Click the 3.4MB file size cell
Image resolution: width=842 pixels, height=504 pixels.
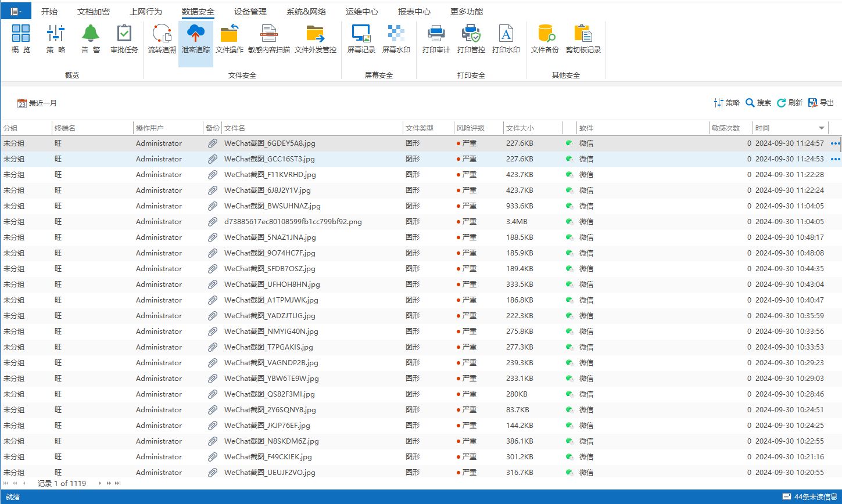click(517, 222)
